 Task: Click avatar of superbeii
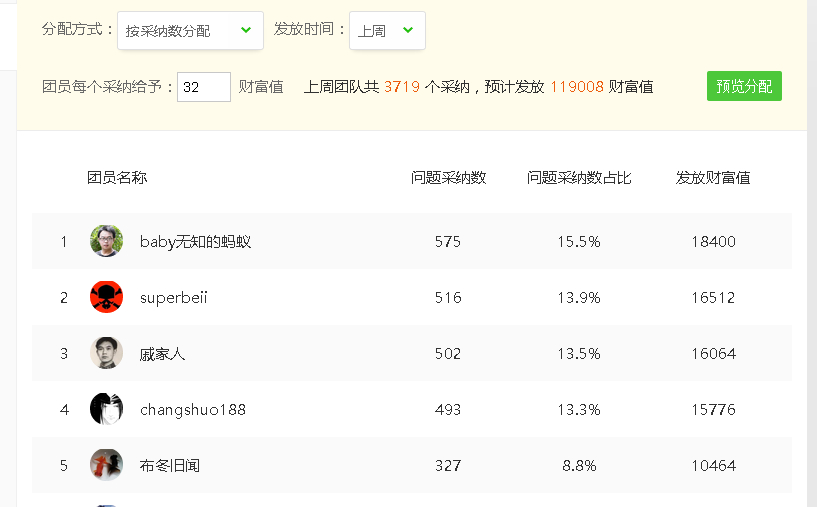(106, 297)
